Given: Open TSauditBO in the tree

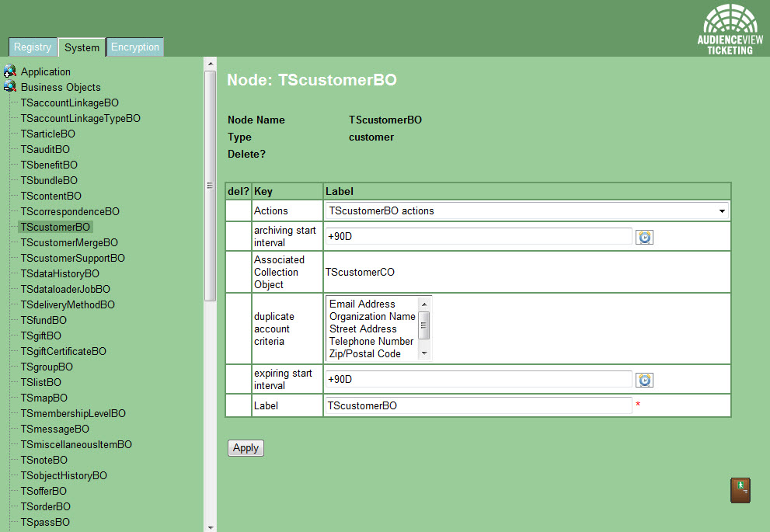Looking at the screenshot, I should tap(45, 149).
